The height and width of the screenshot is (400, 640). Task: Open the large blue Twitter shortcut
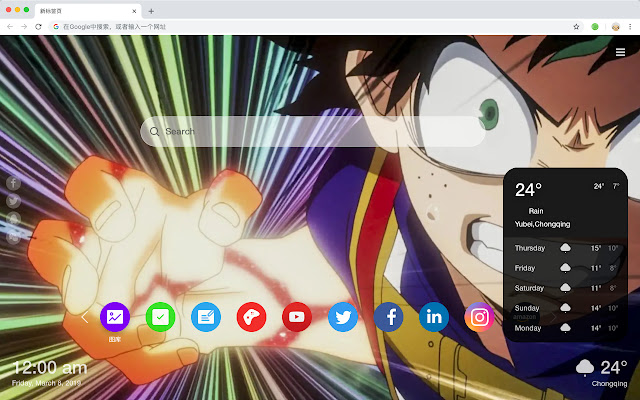pos(343,317)
